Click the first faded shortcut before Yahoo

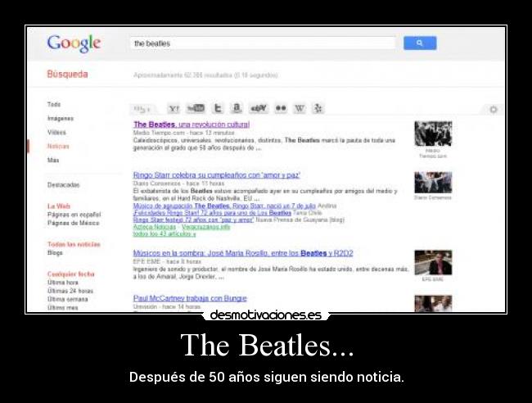pos(142,109)
